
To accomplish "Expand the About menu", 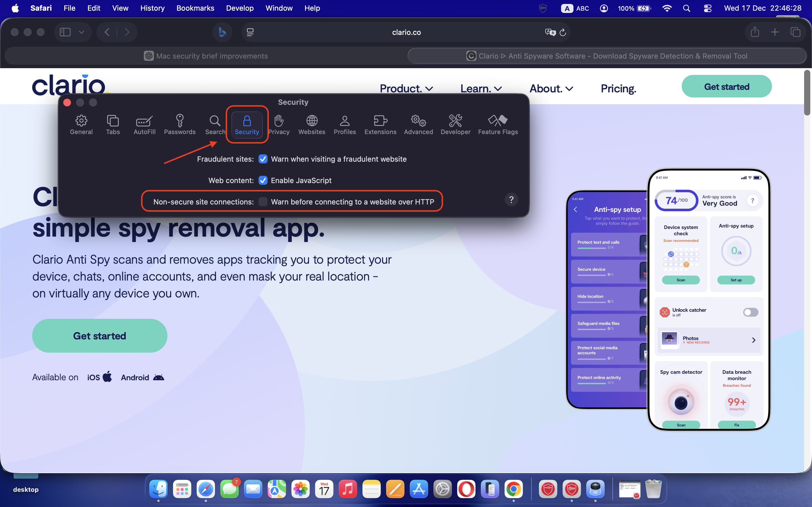I will point(551,88).
